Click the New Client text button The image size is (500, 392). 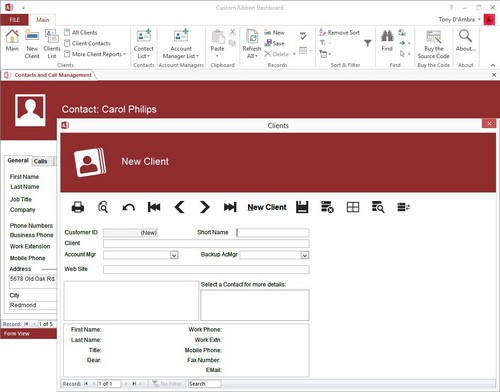coord(267,207)
